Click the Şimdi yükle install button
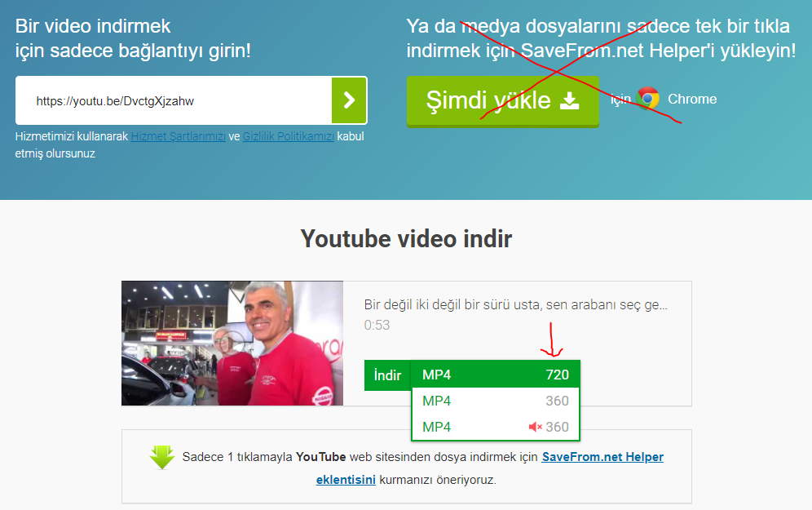812x510 pixels. point(502,100)
